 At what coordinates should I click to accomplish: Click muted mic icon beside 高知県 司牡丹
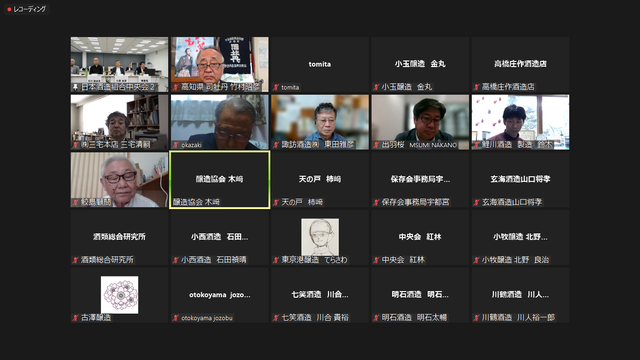coord(176,87)
